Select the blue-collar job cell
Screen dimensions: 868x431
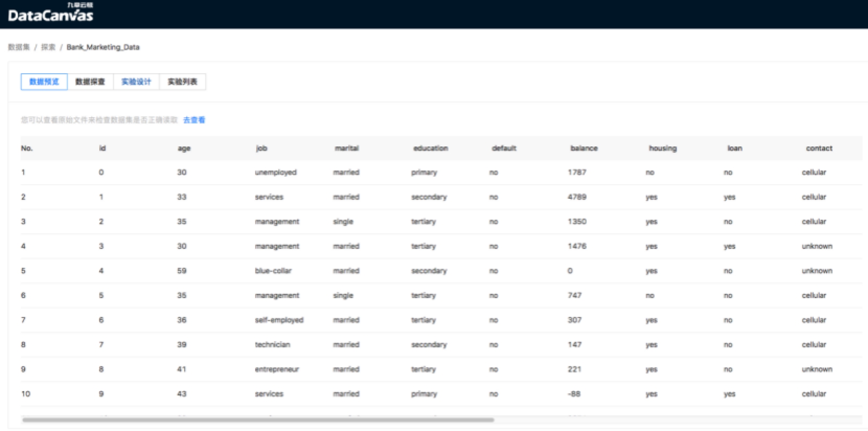pos(273,271)
